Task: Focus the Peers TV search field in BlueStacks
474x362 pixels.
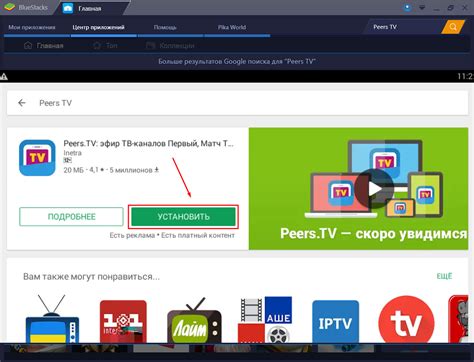Action: 403,27
